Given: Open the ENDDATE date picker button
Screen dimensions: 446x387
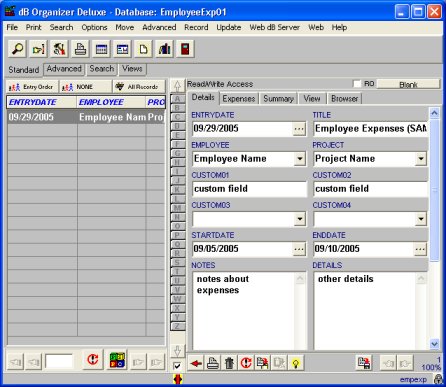Looking at the screenshot, I should point(420,249).
